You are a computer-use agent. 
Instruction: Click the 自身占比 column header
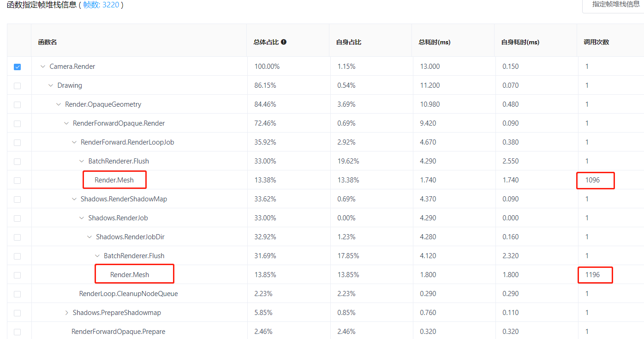pyautogui.click(x=349, y=42)
